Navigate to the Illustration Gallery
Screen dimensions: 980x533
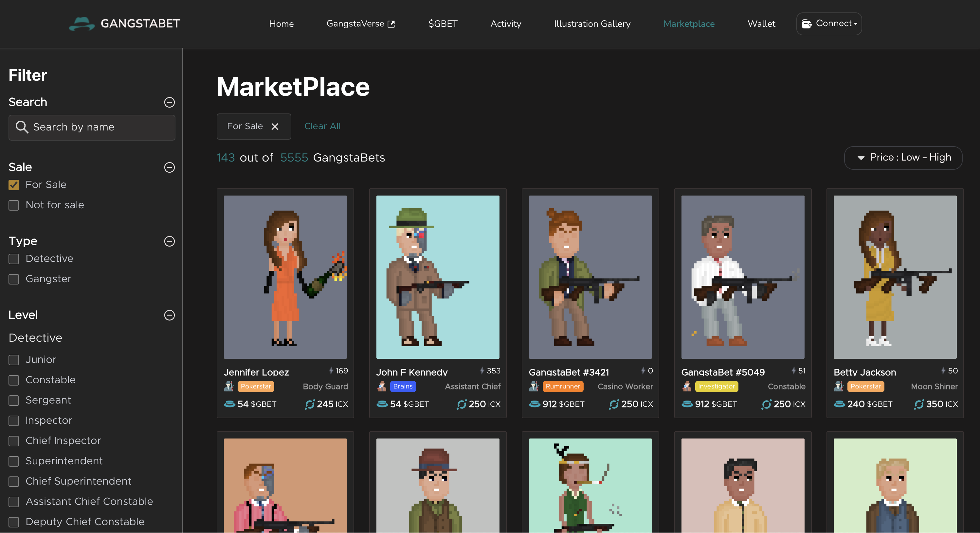[x=592, y=24]
